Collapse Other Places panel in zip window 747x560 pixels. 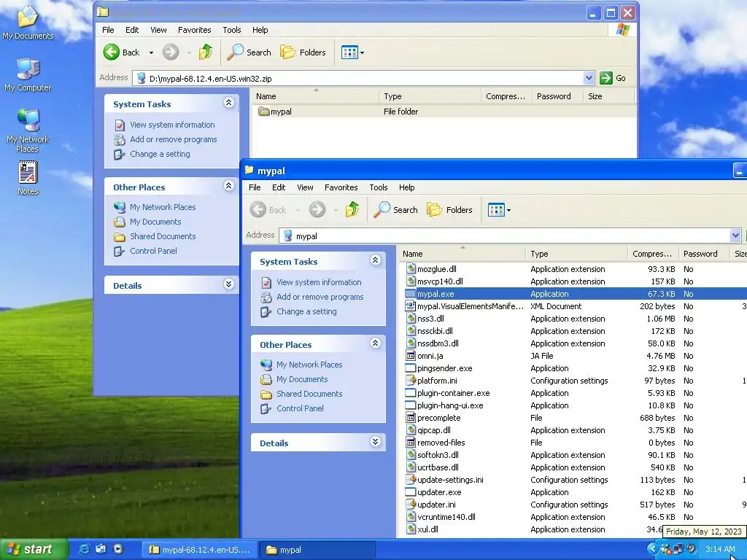coord(228,186)
